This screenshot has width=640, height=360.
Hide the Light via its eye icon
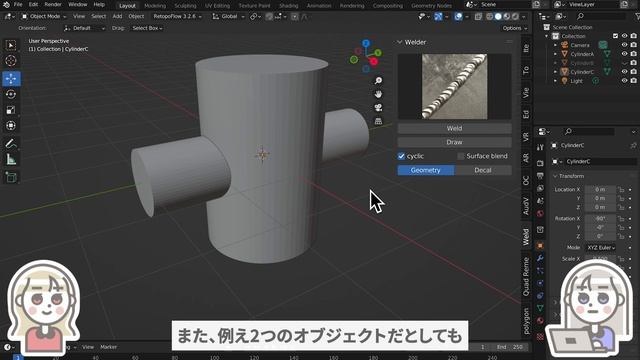coord(624,81)
